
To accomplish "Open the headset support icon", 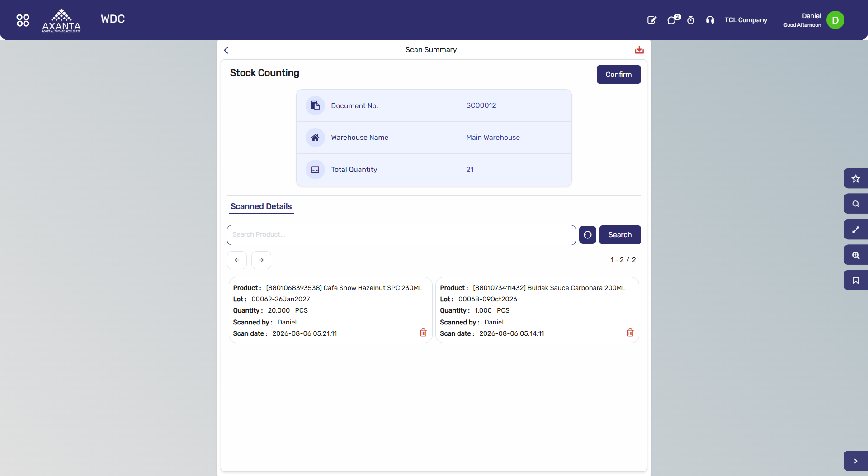I will point(710,20).
